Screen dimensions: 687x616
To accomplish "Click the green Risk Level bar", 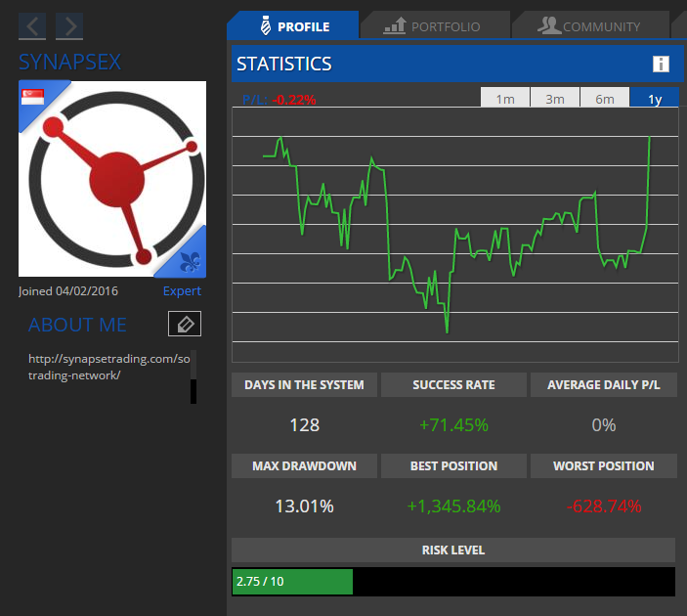I will tap(292, 581).
